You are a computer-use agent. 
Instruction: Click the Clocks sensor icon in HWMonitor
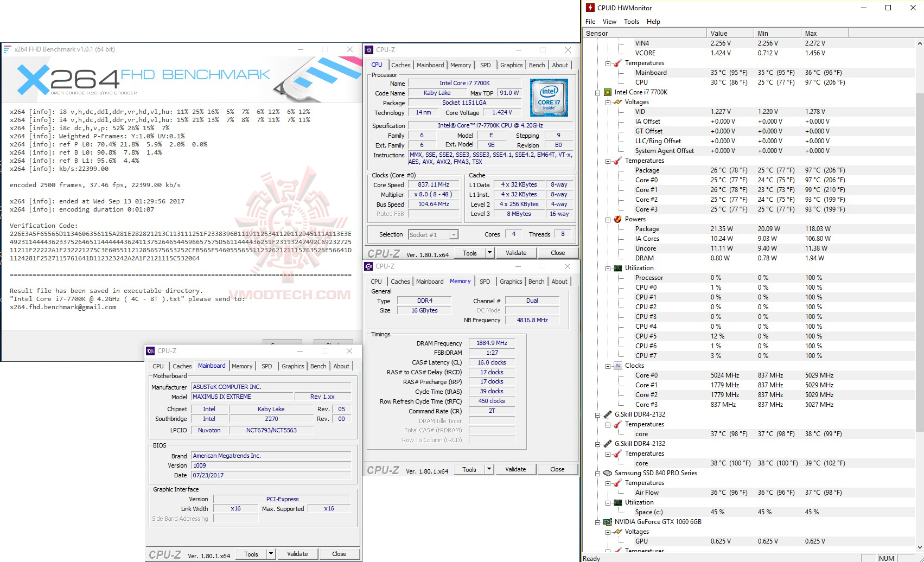[x=619, y=366]
